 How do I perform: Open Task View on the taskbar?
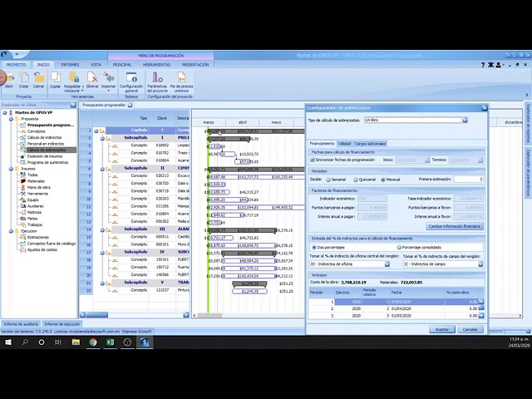pos(58,342)
